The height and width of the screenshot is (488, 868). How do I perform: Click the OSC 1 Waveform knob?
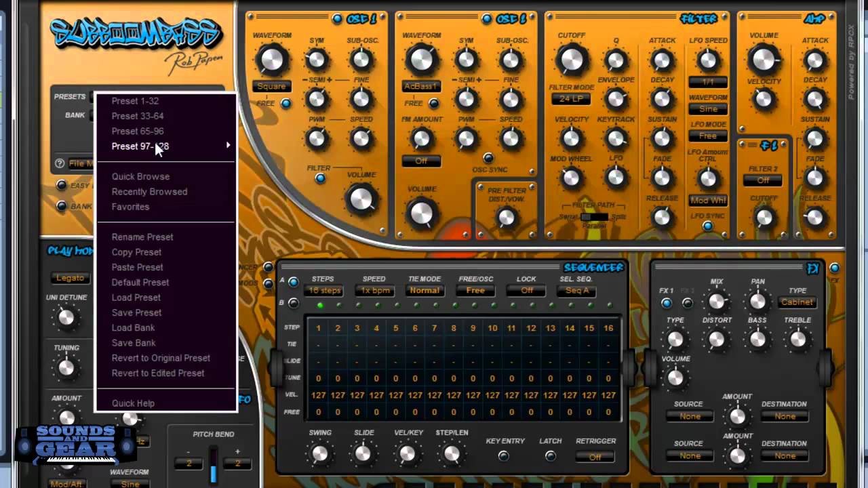[271, 60]
